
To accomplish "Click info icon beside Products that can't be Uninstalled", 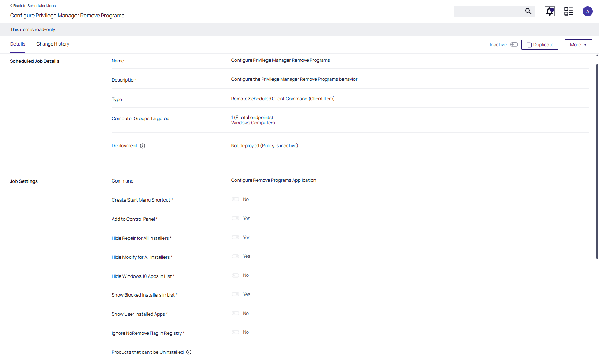I will tap(189, 352).
